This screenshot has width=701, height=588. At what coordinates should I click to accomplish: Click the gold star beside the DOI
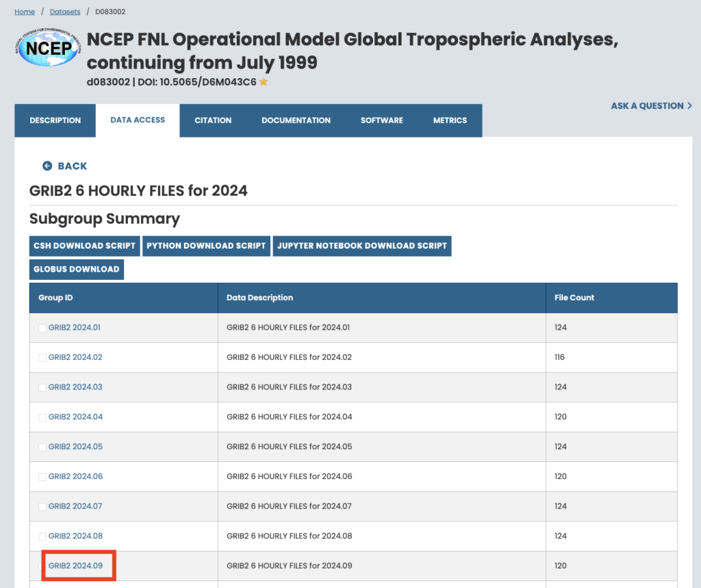point(264,82)
